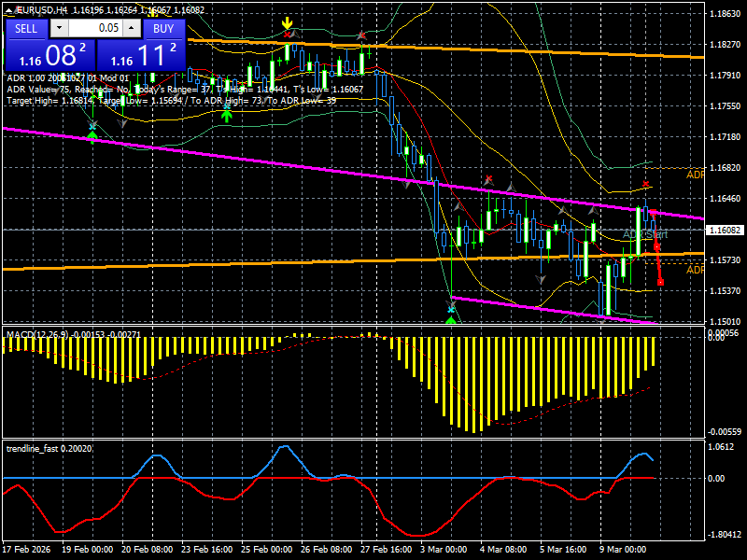Select green up arrow near 23 Feb
Viewport: 747px width, 560px height.
click(227, 116)
